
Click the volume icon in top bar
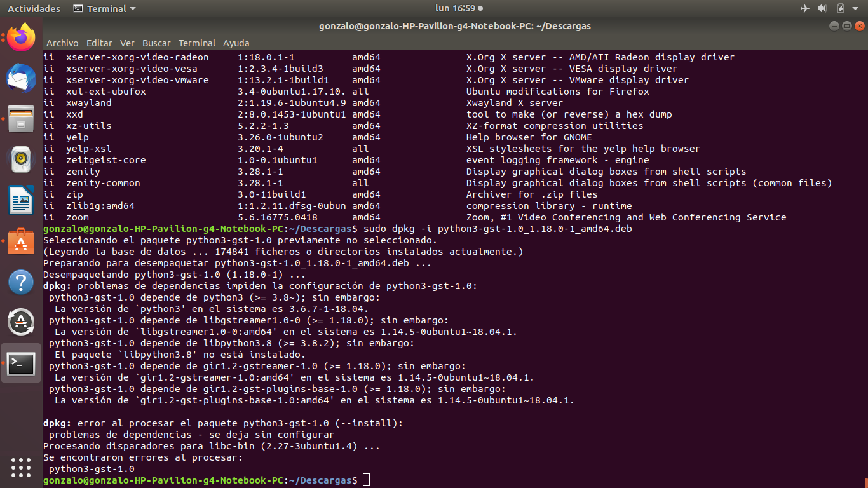[822, 9]
